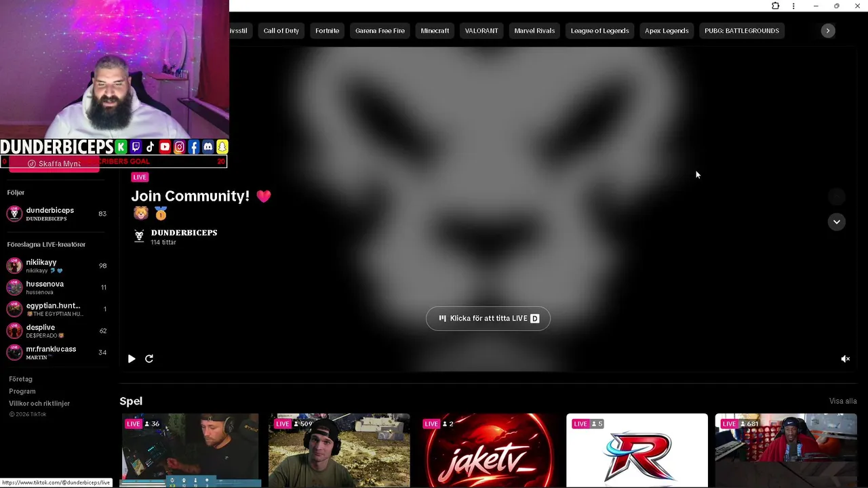Open the jaketv_ stream thumbnail
Image resolution: width=868 pixels, height=488 pixels.
click(488, 450)
